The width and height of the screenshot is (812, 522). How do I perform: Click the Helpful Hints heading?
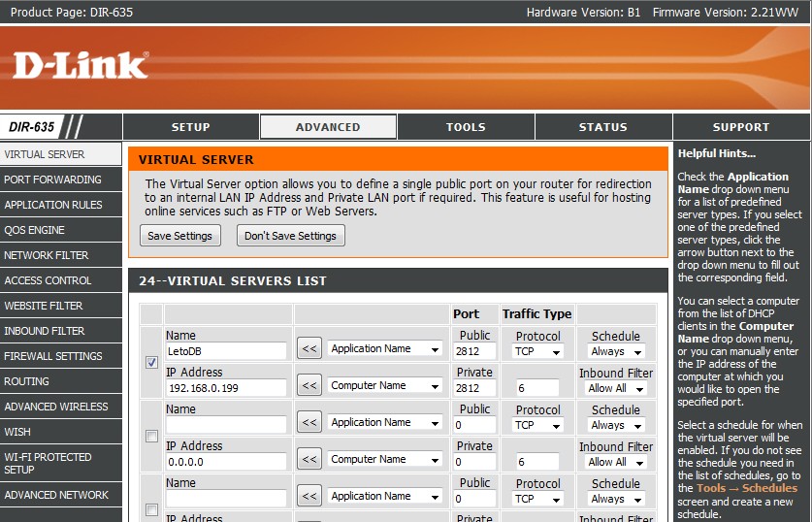point(717,153)
